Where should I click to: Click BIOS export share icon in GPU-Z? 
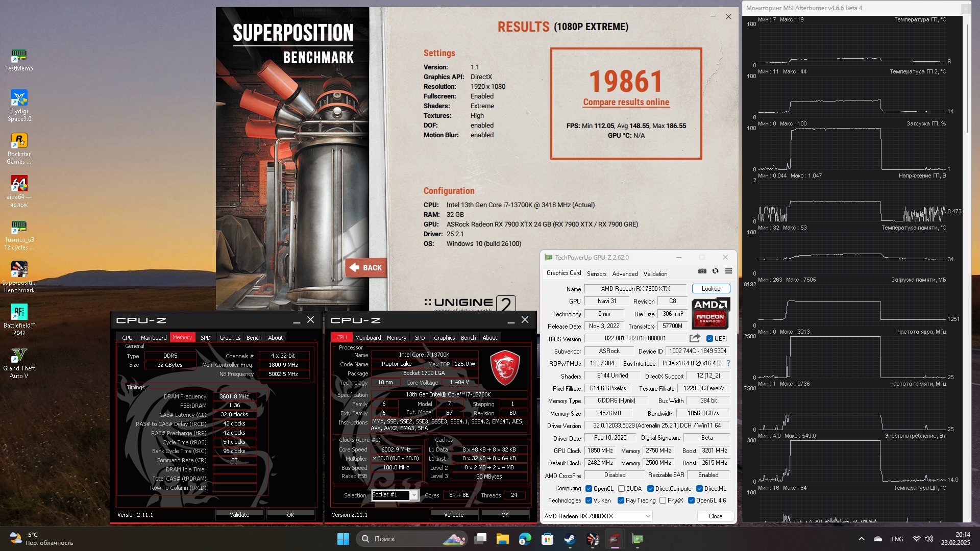click(695, 338)
